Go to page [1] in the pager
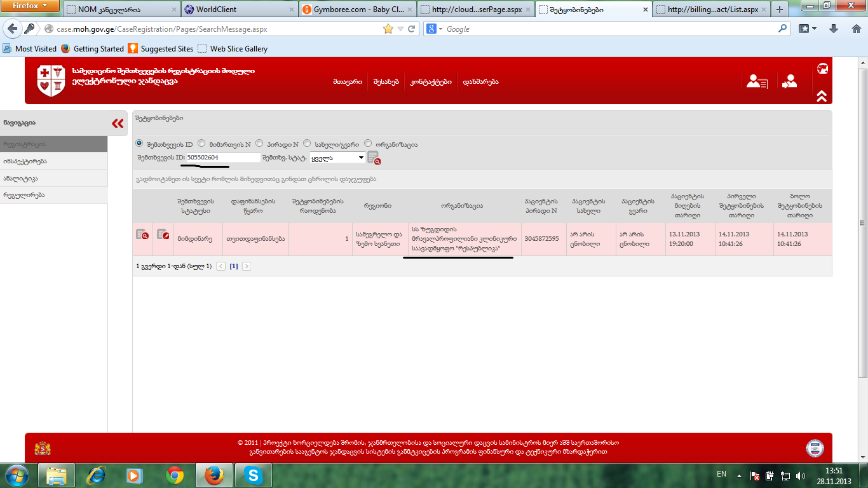 [x=233, y=266]
